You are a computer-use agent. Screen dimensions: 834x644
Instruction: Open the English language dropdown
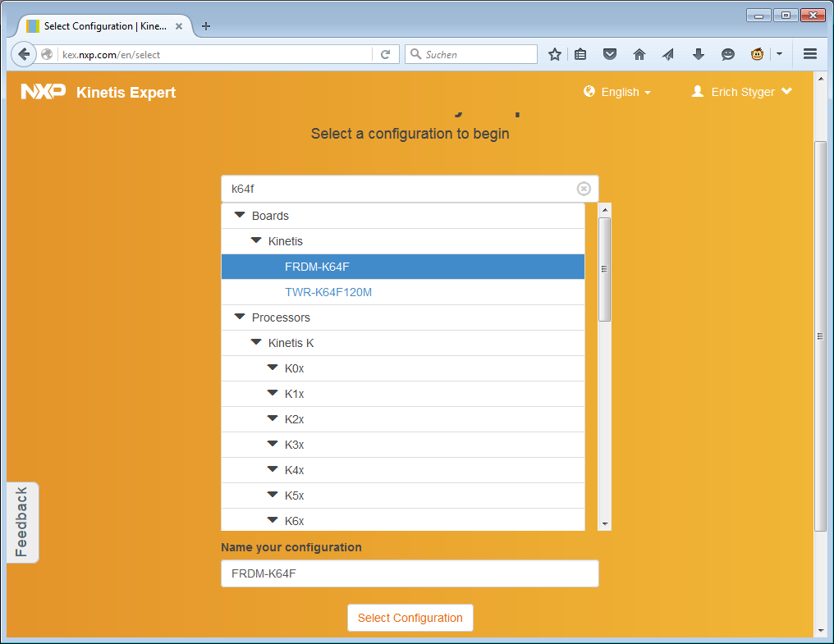point(617,92)
